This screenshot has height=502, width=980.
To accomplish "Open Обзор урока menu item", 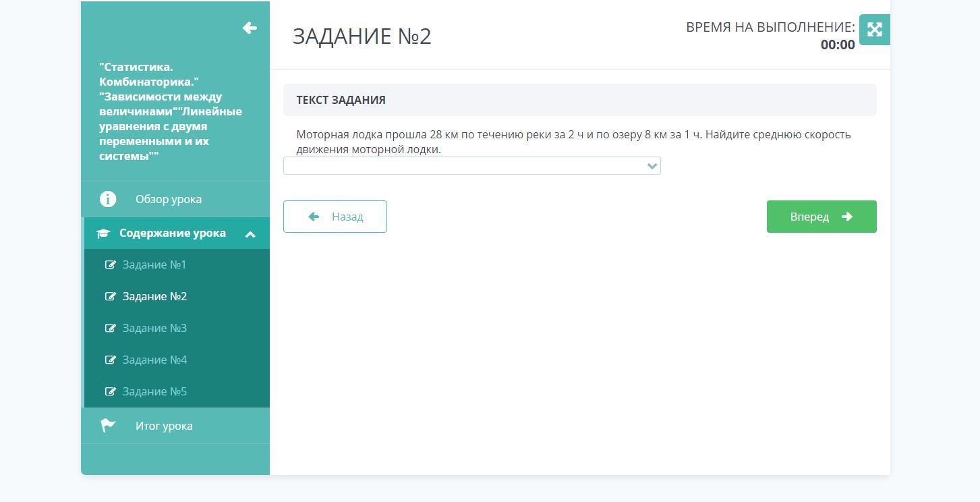I will (x=168, y=199).
